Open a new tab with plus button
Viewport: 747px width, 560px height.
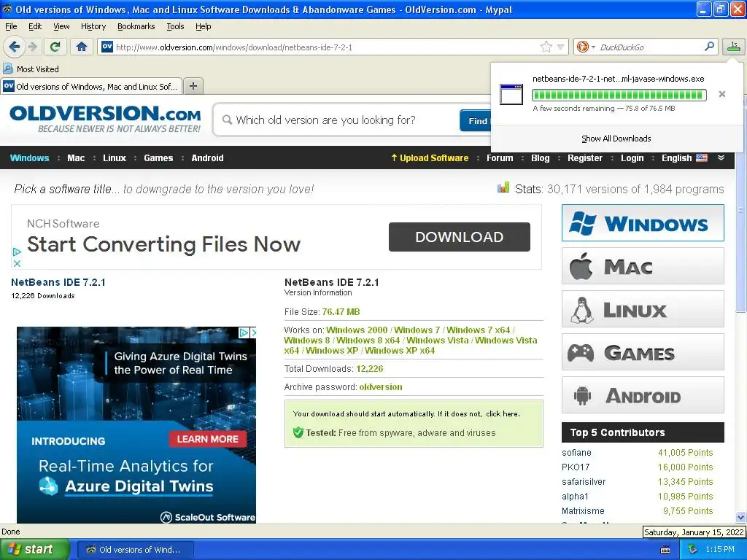click(x=193, y=86)
